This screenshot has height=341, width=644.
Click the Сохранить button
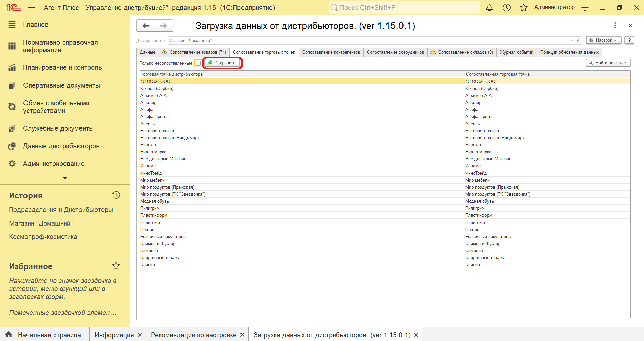pyautogui.click(x=222, y=63)
